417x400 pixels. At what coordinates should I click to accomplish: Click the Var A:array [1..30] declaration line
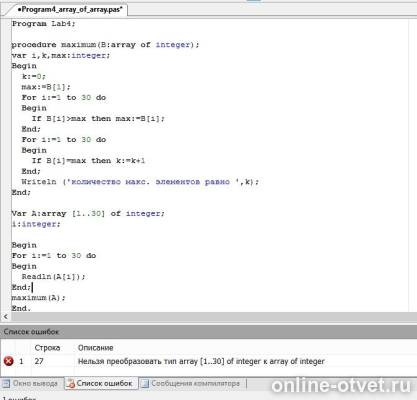tap(88, 213)
